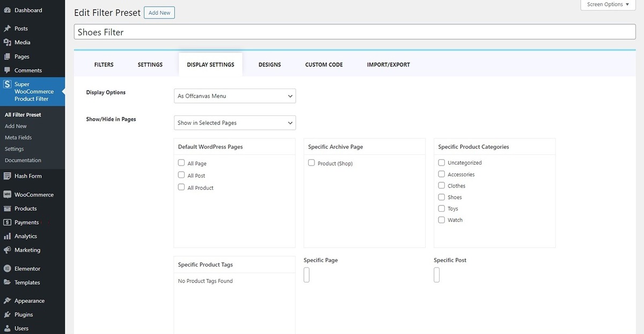
Task: Click the Posts pushpin icon
Action: (x=7, y=28)
